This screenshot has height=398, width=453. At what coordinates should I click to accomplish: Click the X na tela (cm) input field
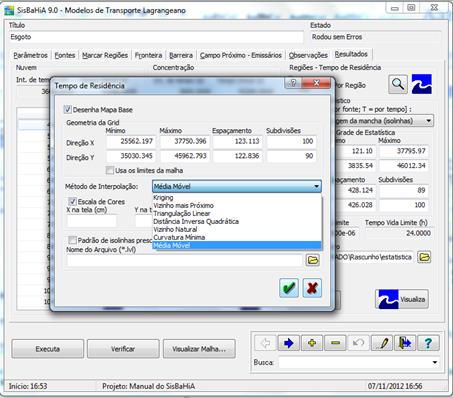(x=92, y=221)
